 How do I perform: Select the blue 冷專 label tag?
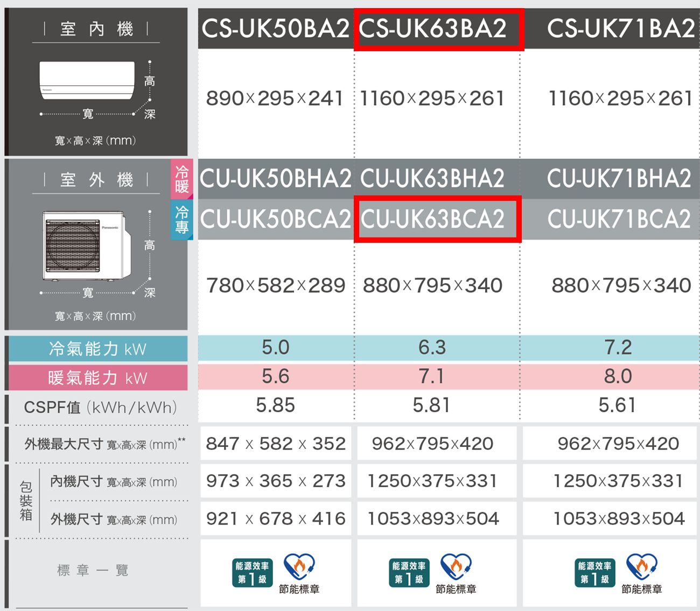[x=181, y=220]
